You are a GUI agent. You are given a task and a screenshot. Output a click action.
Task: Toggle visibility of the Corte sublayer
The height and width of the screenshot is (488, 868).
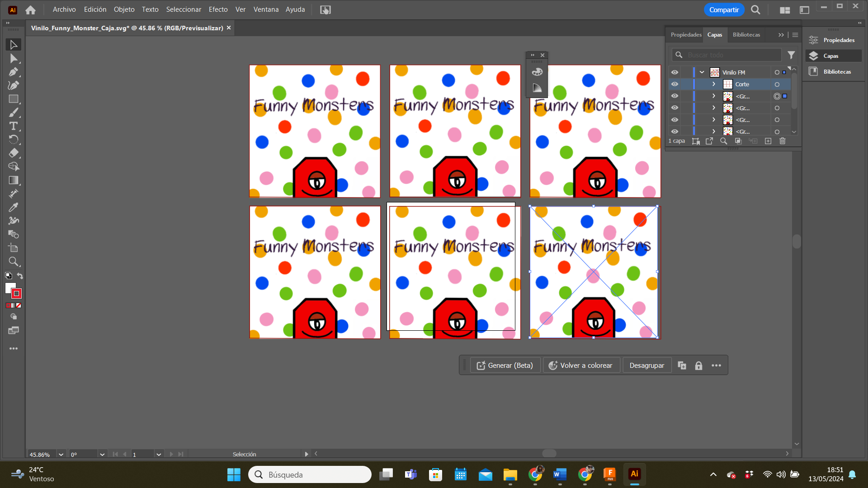pyautogui.click(x=675, y=84)
